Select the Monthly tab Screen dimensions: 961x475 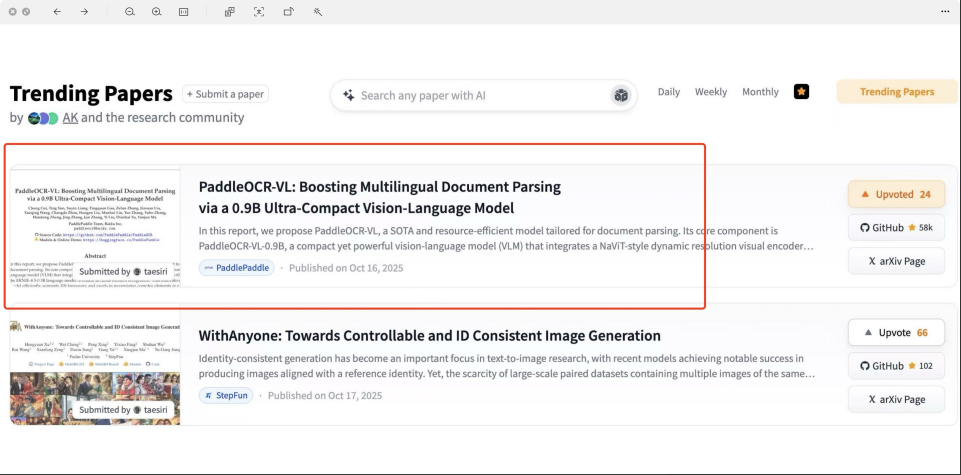(760, 92)
